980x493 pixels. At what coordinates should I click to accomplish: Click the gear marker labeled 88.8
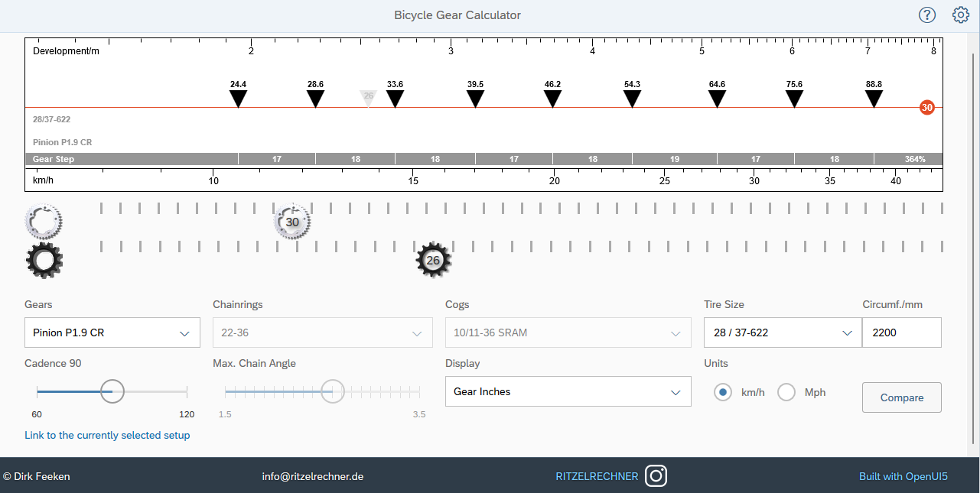click(x=874, y=99)
